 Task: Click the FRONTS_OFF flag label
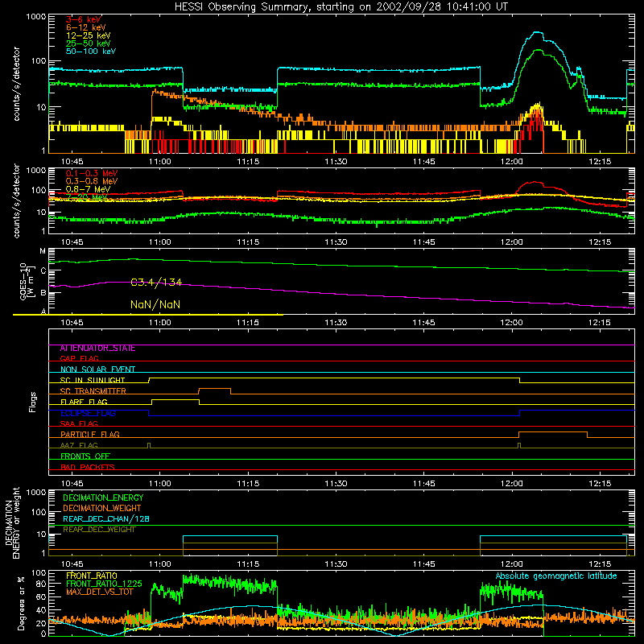point(85,456)
